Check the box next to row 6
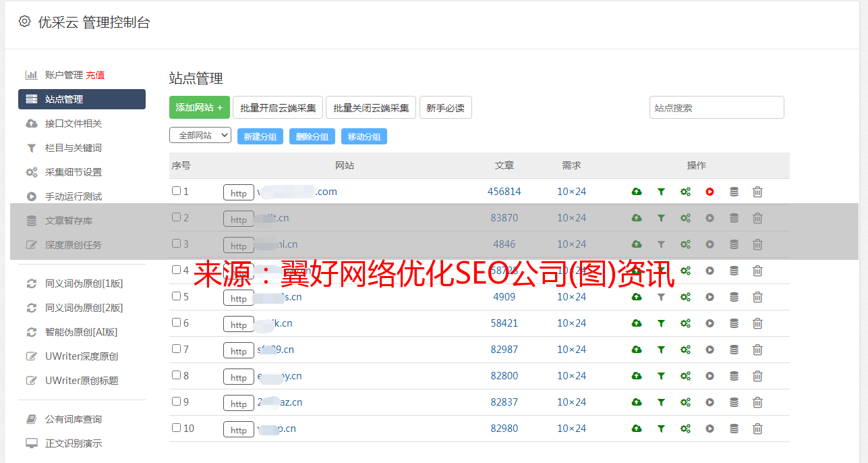The height and width of the screenshot is (463, 868). (176, 323)
